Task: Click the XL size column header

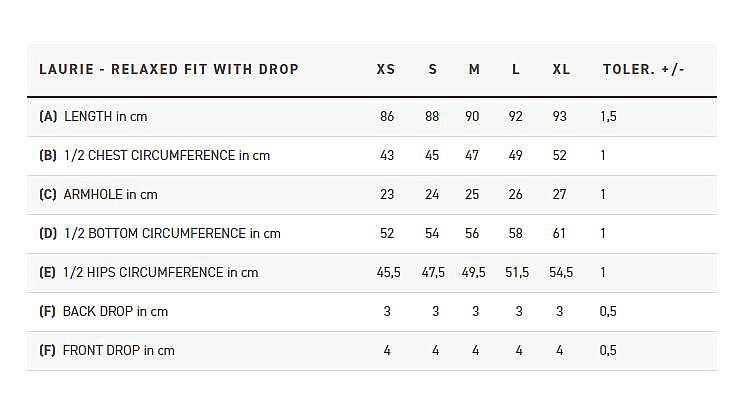Action: (561, 70)
